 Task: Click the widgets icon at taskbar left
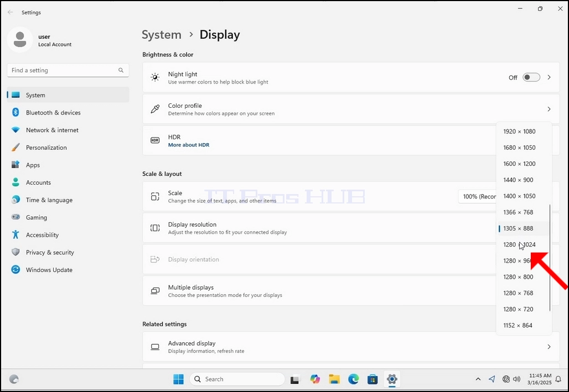(14, 379)
